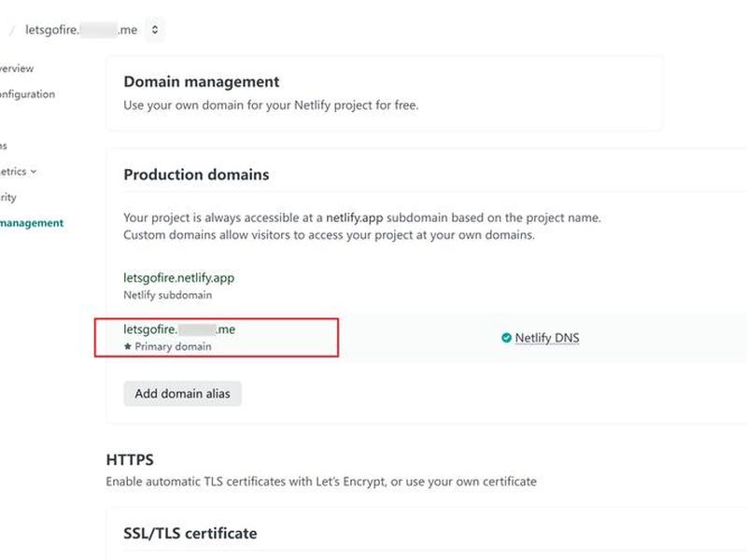Open the project switcher arrows beside letsgofire
Viewport: 747px width, 560px height.
tap(155, 30)
